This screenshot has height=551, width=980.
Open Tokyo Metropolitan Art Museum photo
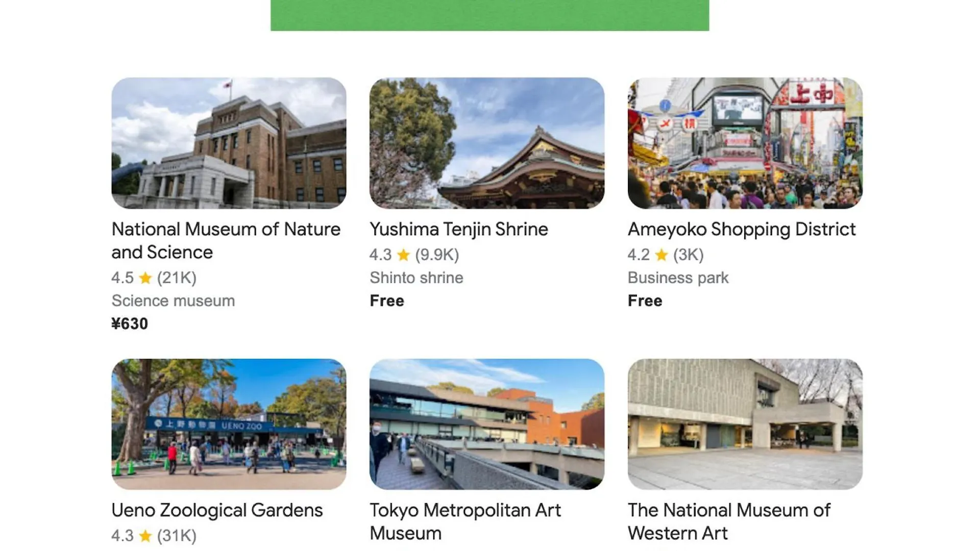pyautogui.click(x=486, y=424)
